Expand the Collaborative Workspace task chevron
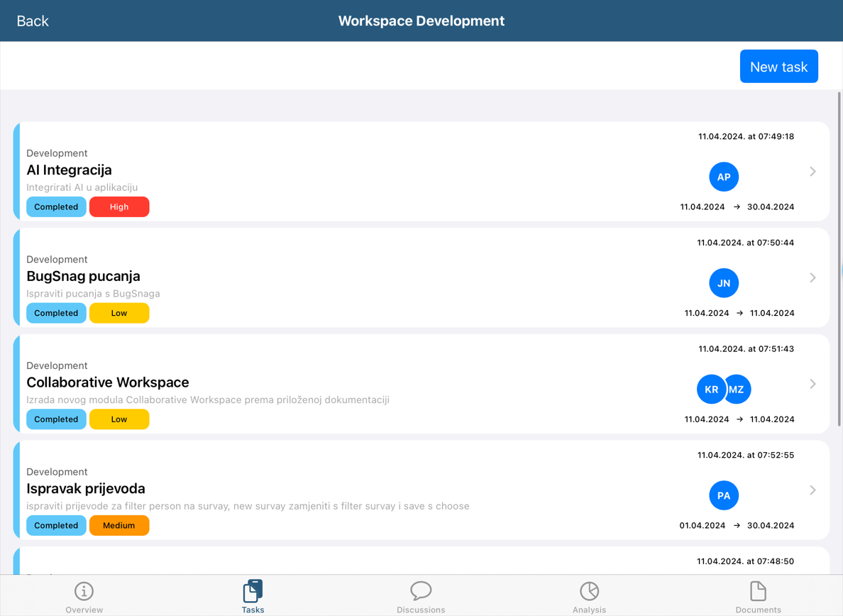Image resolution: width=843 pixels, height=616 pixels. pos(812,384)
